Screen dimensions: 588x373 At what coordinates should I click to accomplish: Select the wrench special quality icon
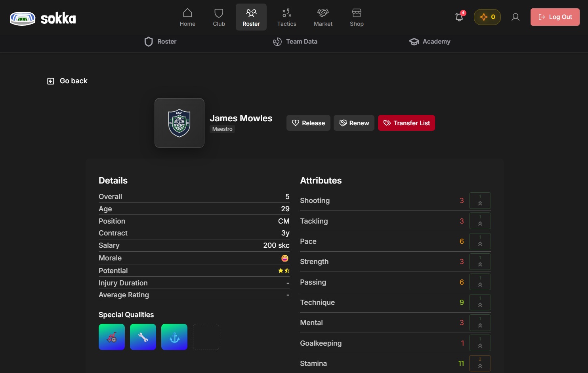coord(143,337)
